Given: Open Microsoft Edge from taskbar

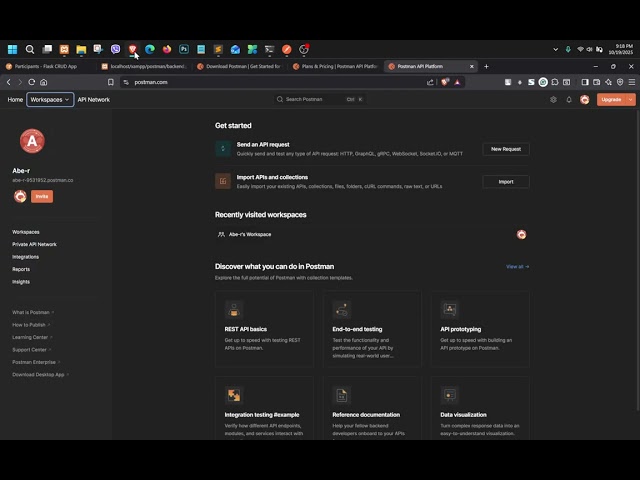Looking at the screenshot, I should [x=150, y=49].
